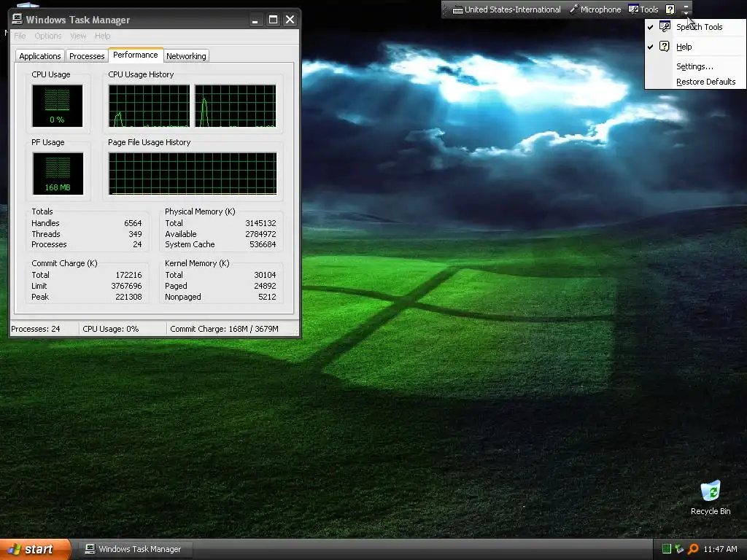Screen dimensions: 747x560
Task: Choose Settings... in language bar menu
Action: 695,66
